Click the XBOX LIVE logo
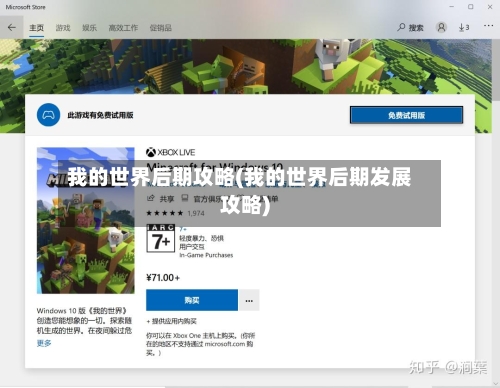500x388 pixels. point(170,152)
